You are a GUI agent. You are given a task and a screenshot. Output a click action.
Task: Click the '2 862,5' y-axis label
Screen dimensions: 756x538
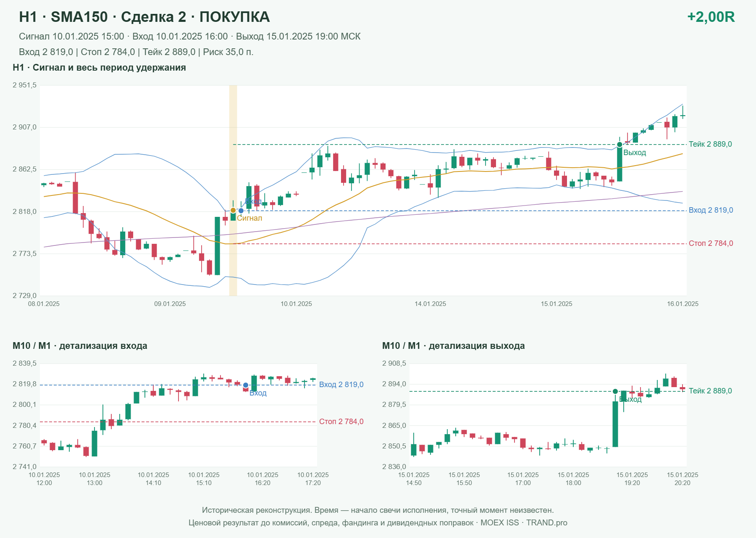point(24,169)
